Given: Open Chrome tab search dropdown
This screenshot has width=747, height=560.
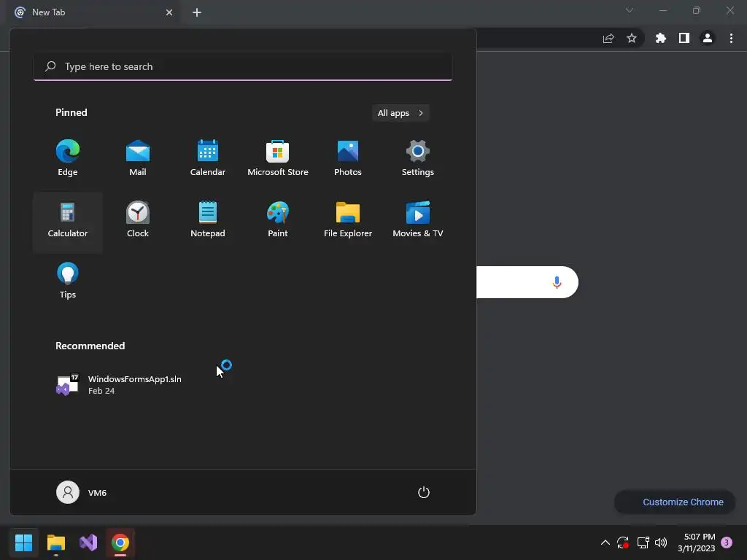Looking at the screenshot, I should pyautogui.click(x=630, y=10).
